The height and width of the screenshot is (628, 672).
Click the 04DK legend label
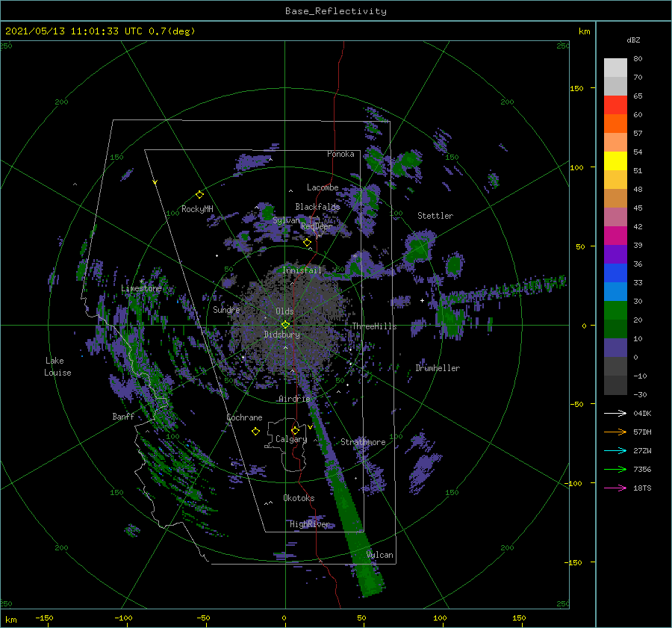tap(642, 413)
